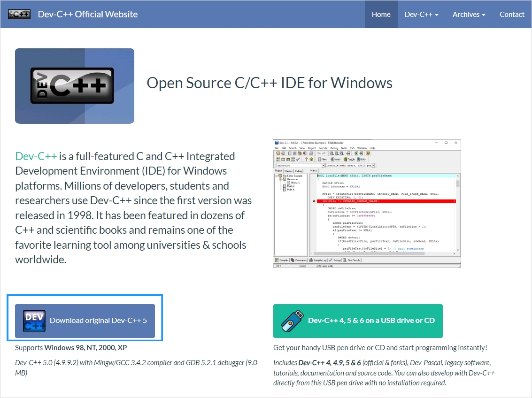Go to the Home nav item
This screenshot has height=398, width=532.
pyautogui.click(x=381, y=14)
